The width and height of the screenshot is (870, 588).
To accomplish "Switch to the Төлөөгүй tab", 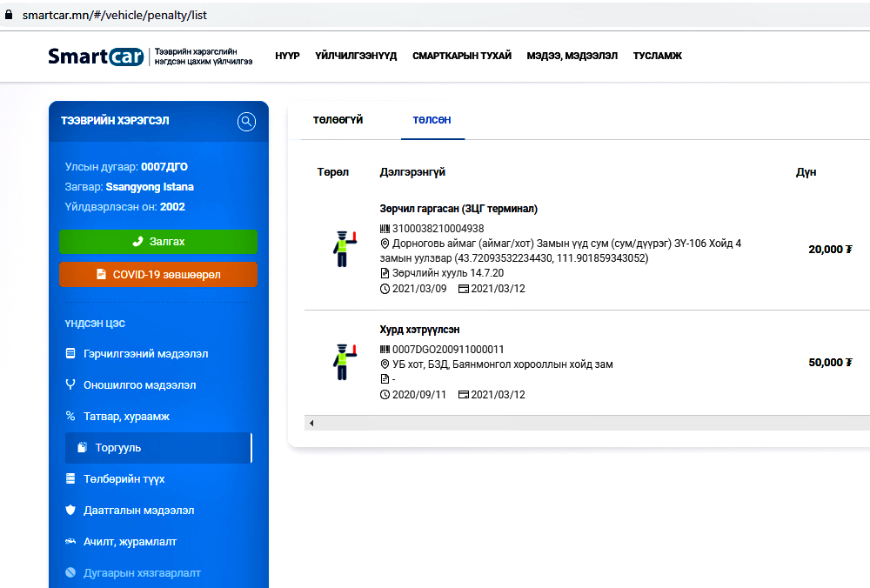I will coord(338,120).
